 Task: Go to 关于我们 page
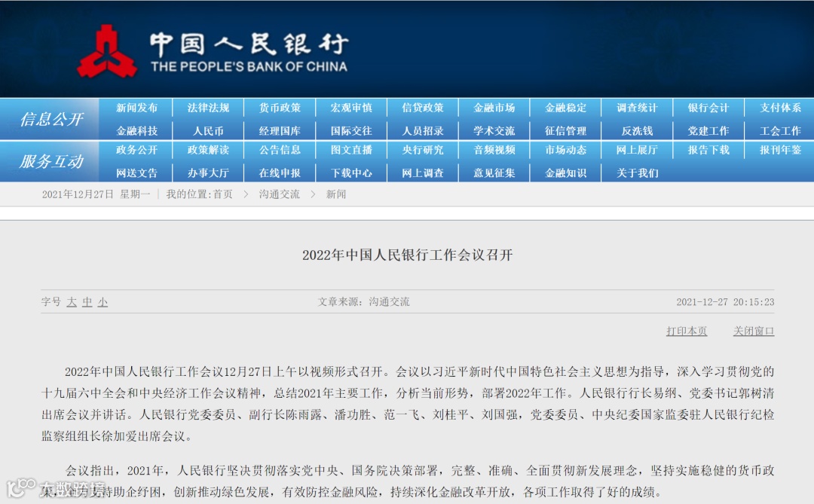tap(637, 173)
